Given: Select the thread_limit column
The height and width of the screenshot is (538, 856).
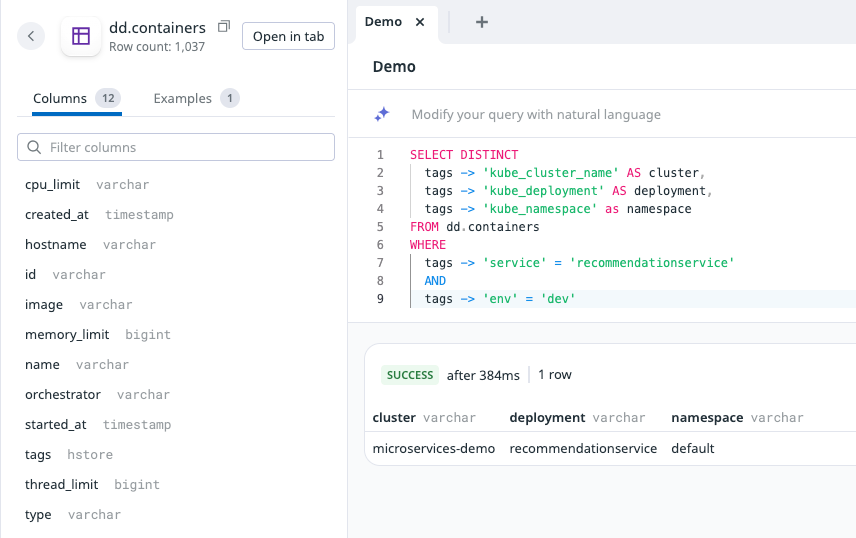Looking at the screenshot, I should [x=62, y=485].
